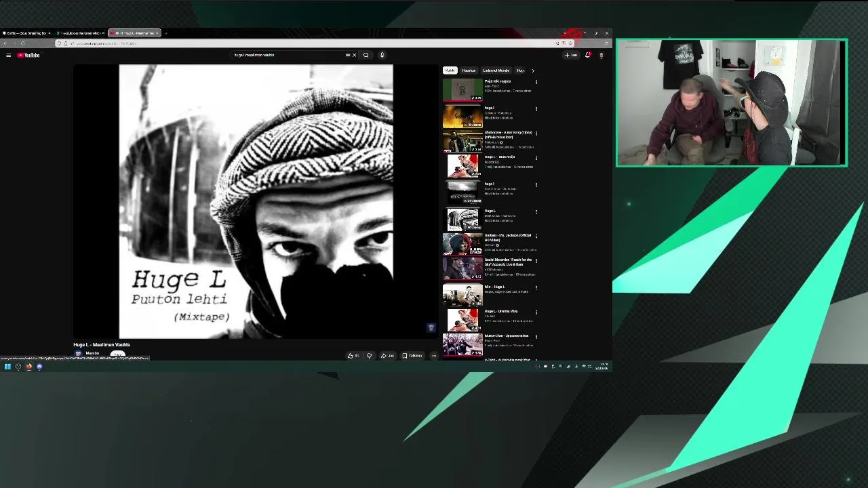Go back in browser history

click(x=5, y=43)
